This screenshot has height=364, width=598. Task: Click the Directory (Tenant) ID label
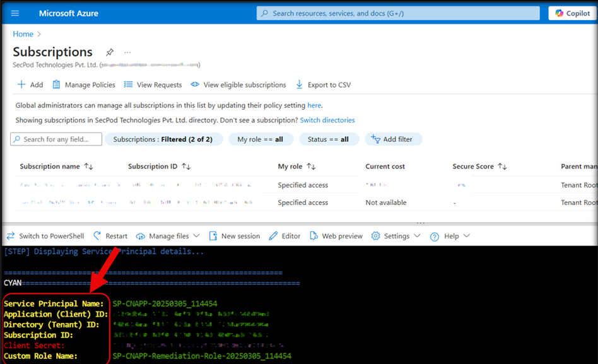click(52, 325)
